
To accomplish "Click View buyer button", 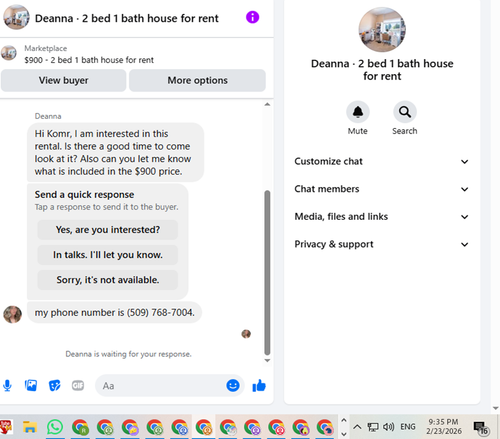I will [x=63, y=80].
